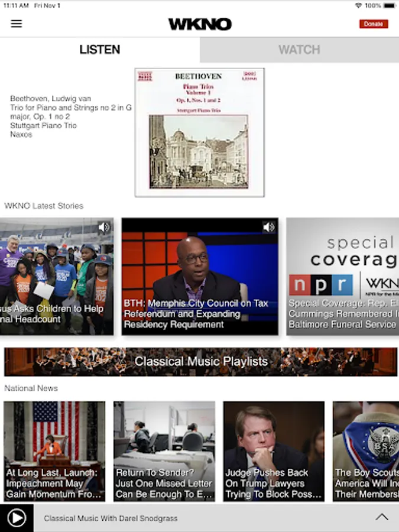Tap the 'National News' heading

coord(31,388)
